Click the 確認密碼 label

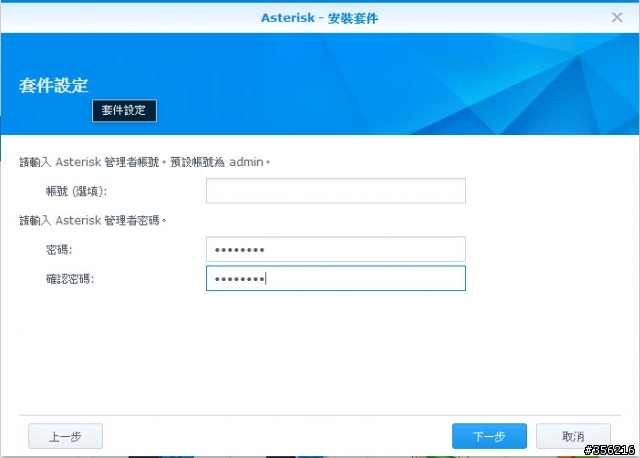point(70,279)
